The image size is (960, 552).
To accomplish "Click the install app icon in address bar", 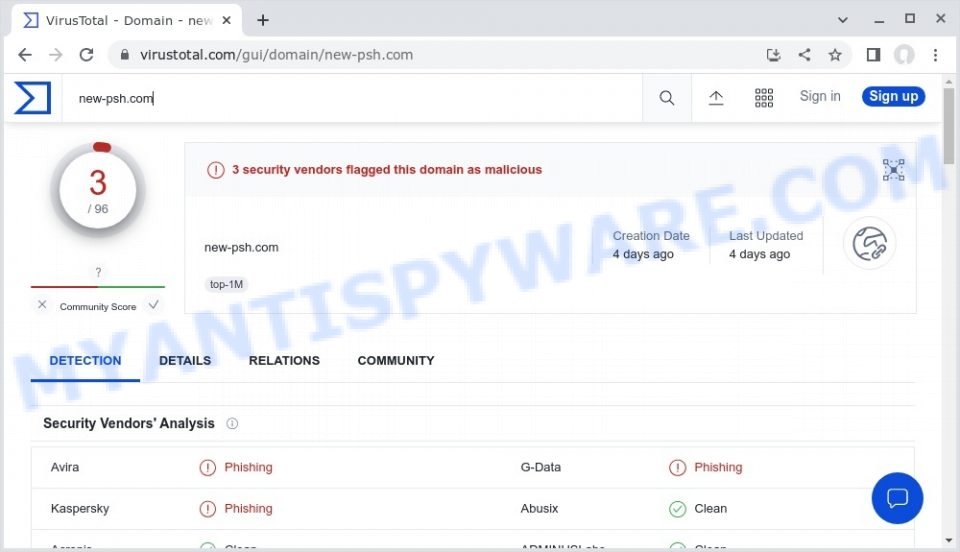I will click(x=773, y=55).
